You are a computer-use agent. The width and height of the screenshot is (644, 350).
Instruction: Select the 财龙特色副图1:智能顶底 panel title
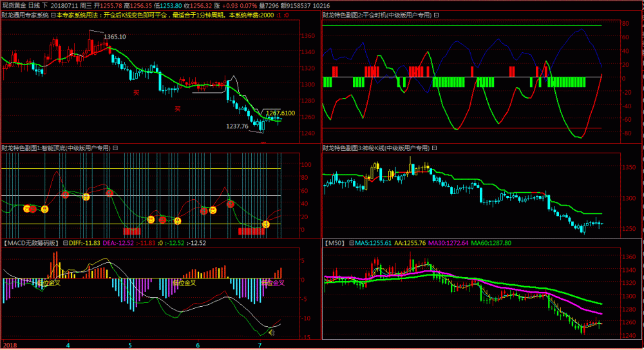coord(56,148)
